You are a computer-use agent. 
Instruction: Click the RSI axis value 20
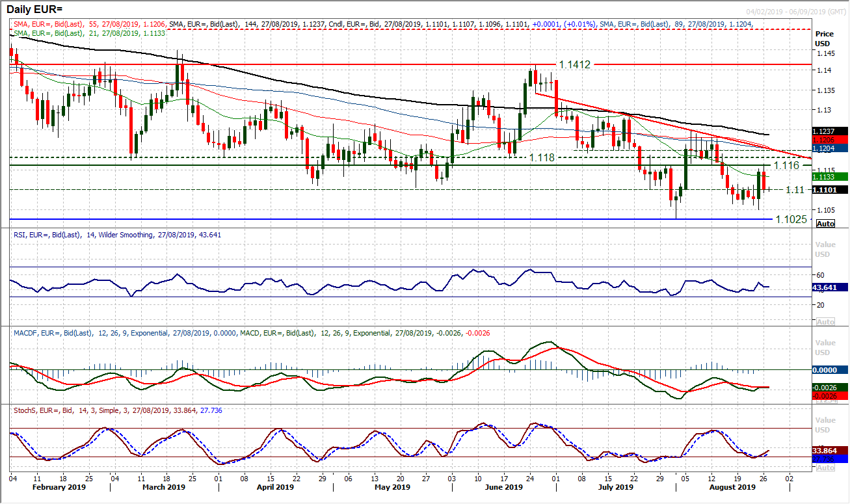(x=821, y=305)
